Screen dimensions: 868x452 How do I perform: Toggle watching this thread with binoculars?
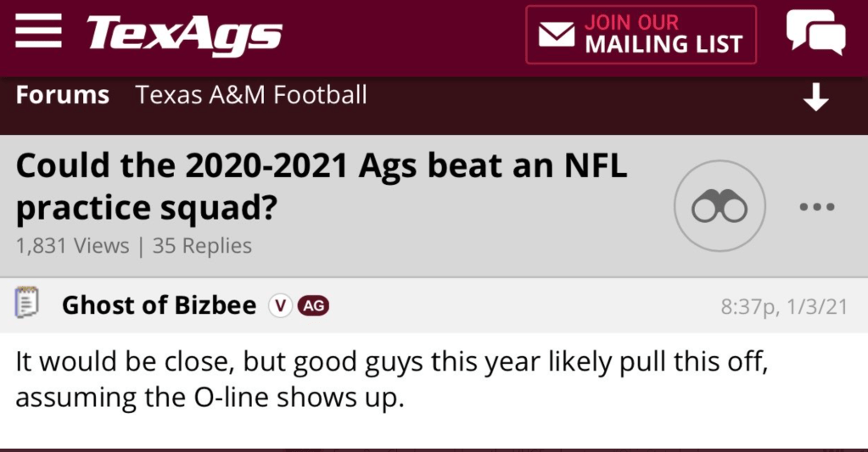point(720,206)
